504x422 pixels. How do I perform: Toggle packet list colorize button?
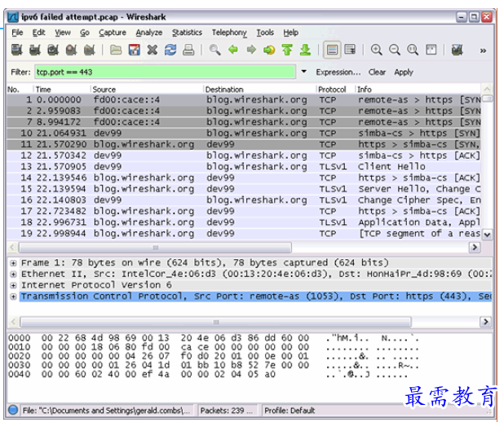(x=332, y=50)
